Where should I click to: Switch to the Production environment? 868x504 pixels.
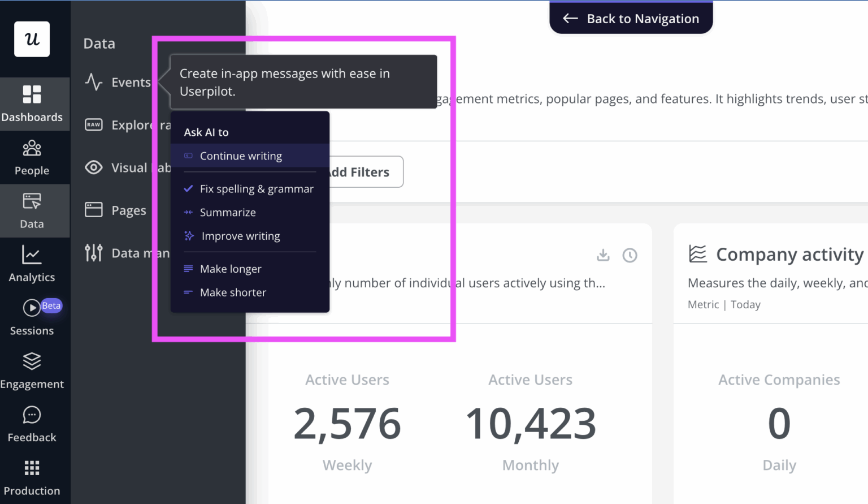point(32,477)
